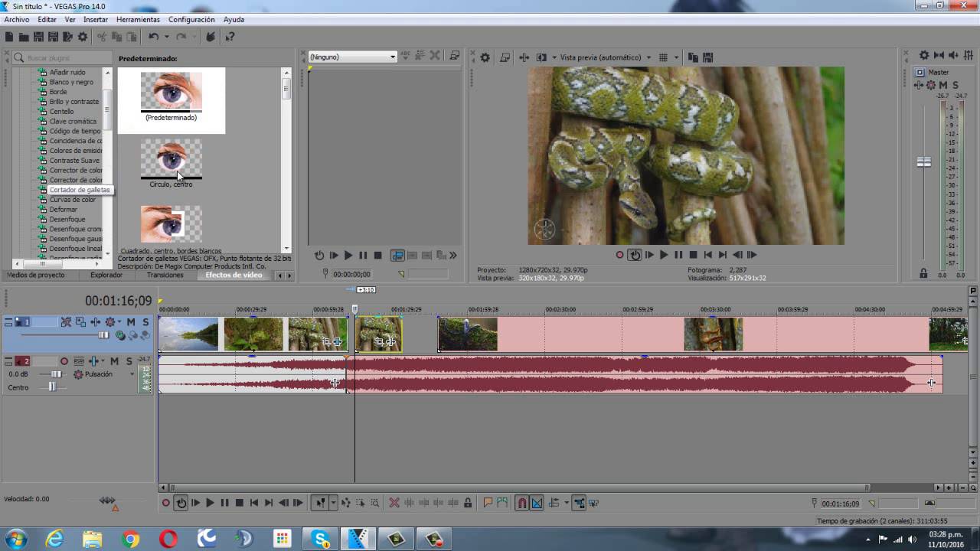Arm audio track 2 for recording
The height and width of the screenshot is (551, 980).
tap(64, 361)
